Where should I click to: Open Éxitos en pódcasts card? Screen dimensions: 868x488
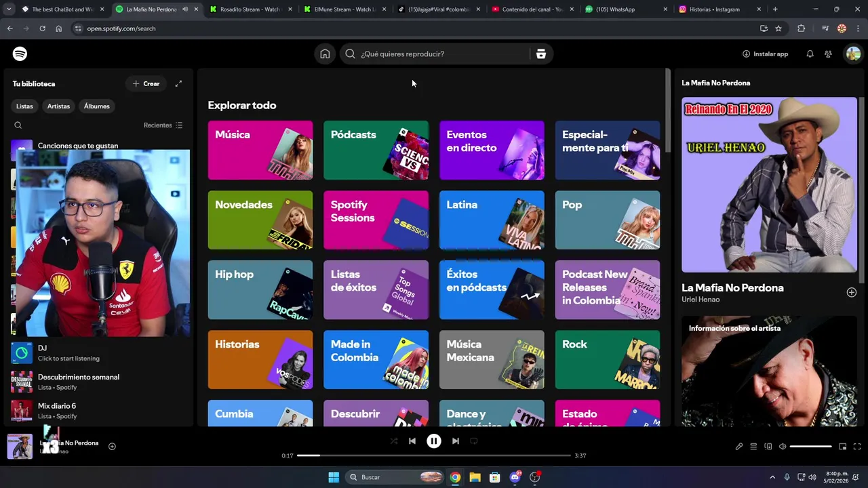tap(492, 289)
